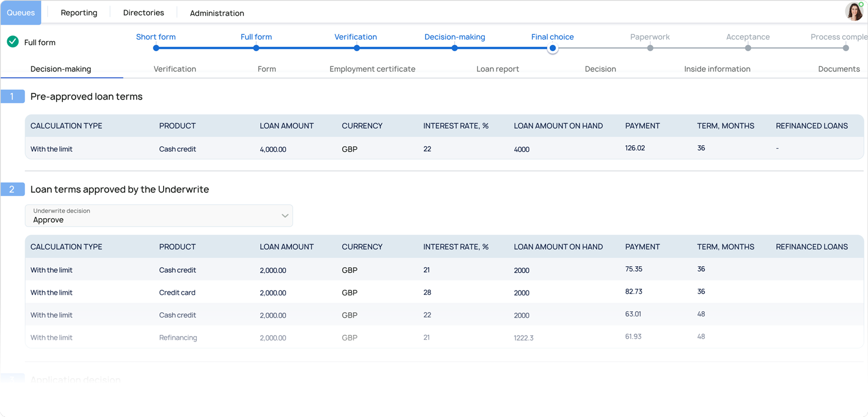
Task: Open the Inside information tab
Action: pos(717,69)
